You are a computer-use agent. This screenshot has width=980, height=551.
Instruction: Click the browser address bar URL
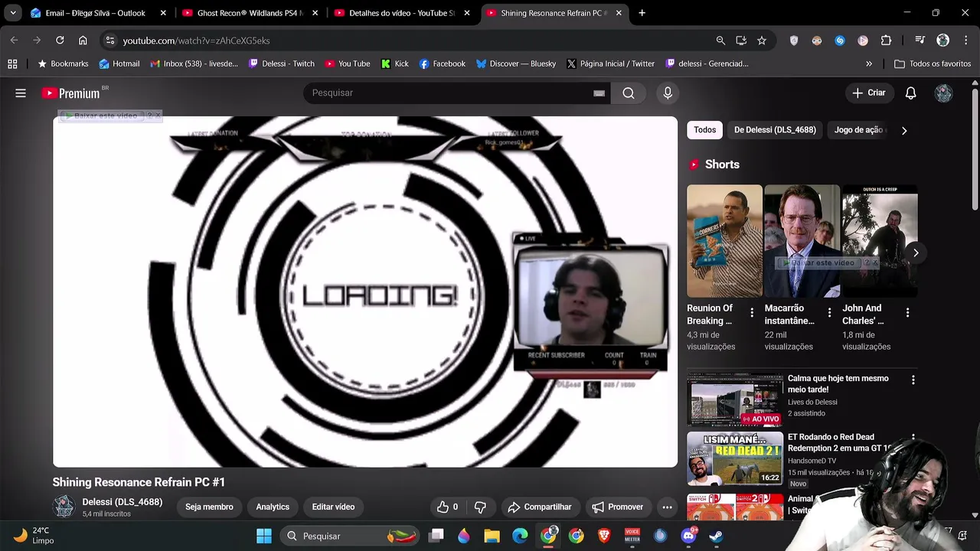(x=197, y=41)
